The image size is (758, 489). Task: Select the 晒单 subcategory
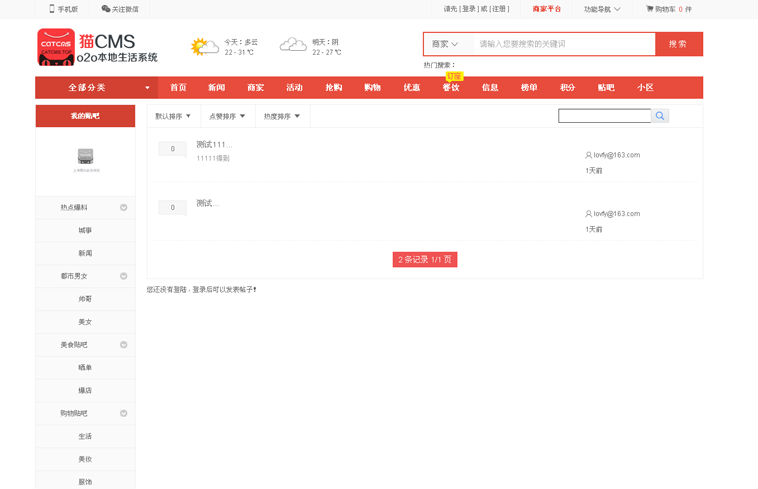(x=85, y=368)
